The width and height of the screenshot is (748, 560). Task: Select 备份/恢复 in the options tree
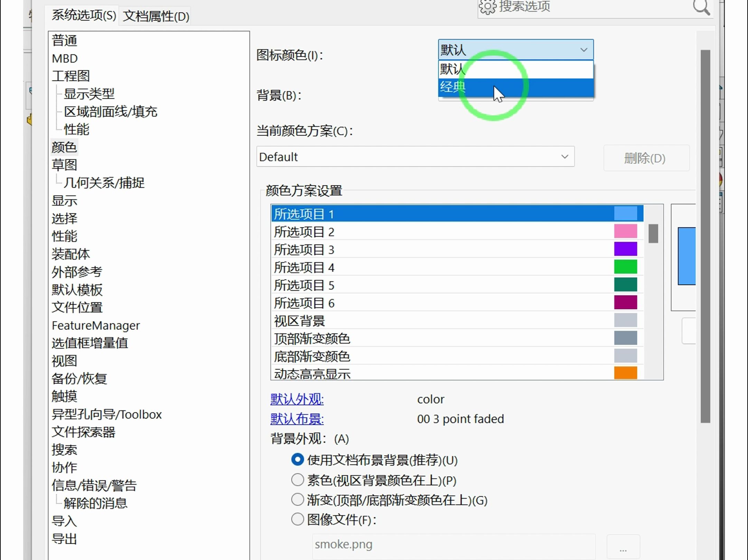pyautogui.click(x=79, y=379)
